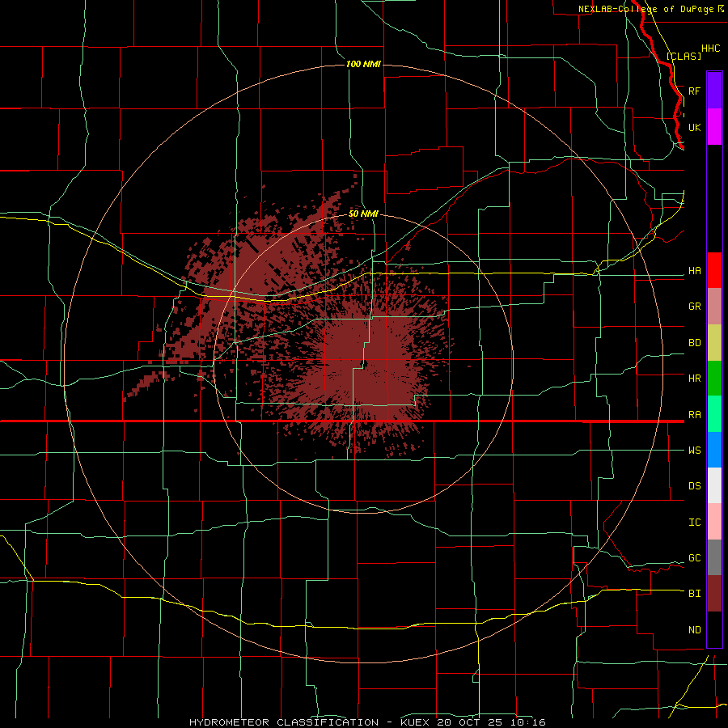The height and width of the screenshot is (728, 728).
Task: Click the magenta UK legend color swatch
Action: 714,127
